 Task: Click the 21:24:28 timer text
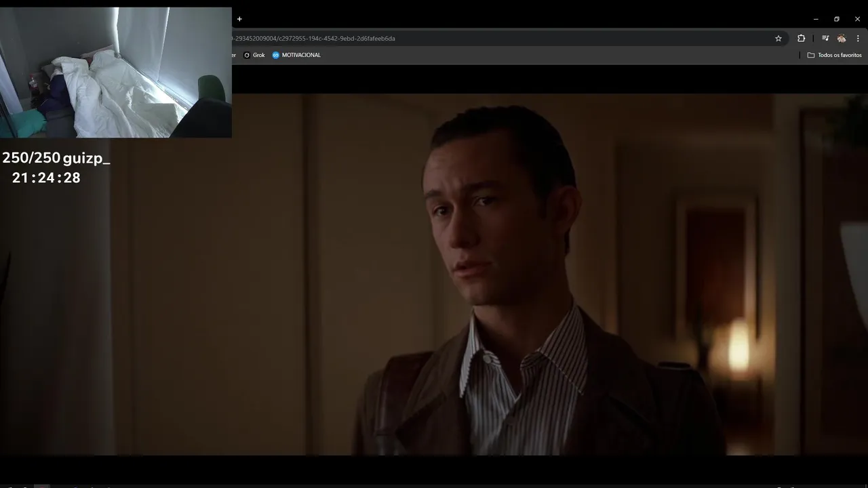click(x=46, y=178)
